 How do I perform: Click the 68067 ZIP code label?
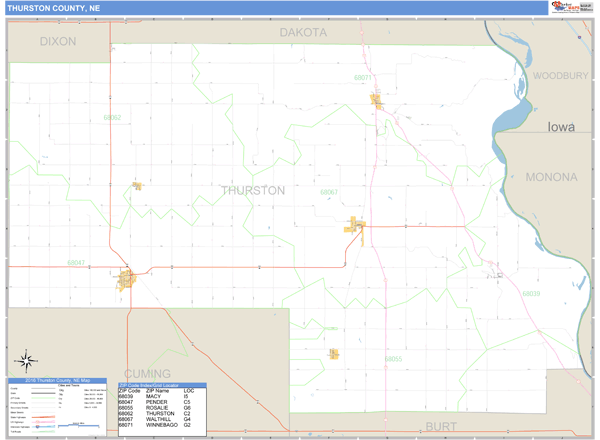[x=329, y=192]
